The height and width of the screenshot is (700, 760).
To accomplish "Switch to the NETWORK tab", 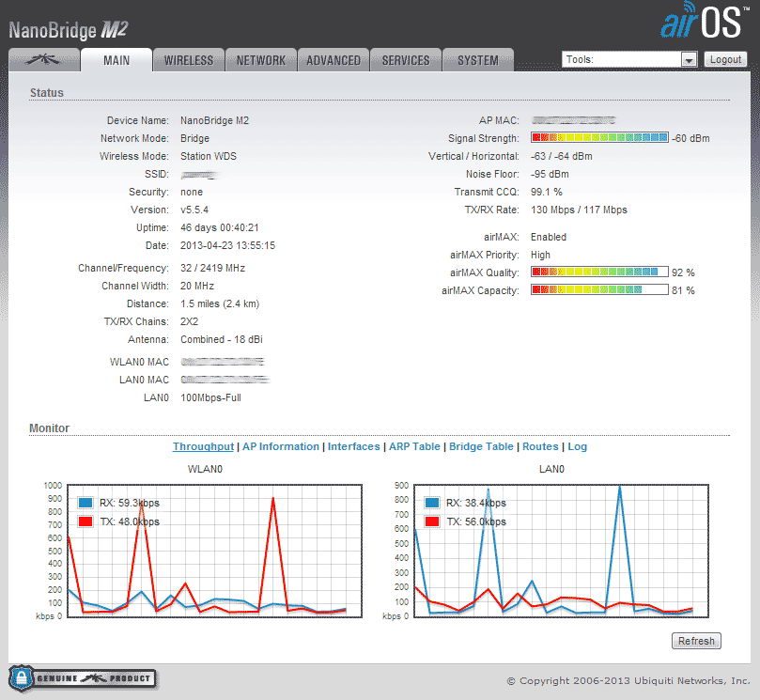I will click(261, 60).
